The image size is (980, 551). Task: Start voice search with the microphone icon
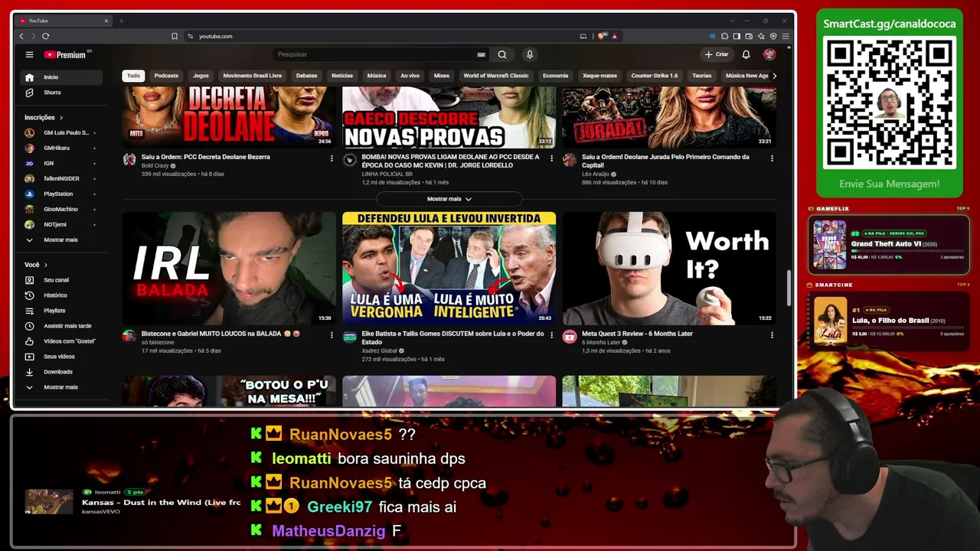(529, 54)
